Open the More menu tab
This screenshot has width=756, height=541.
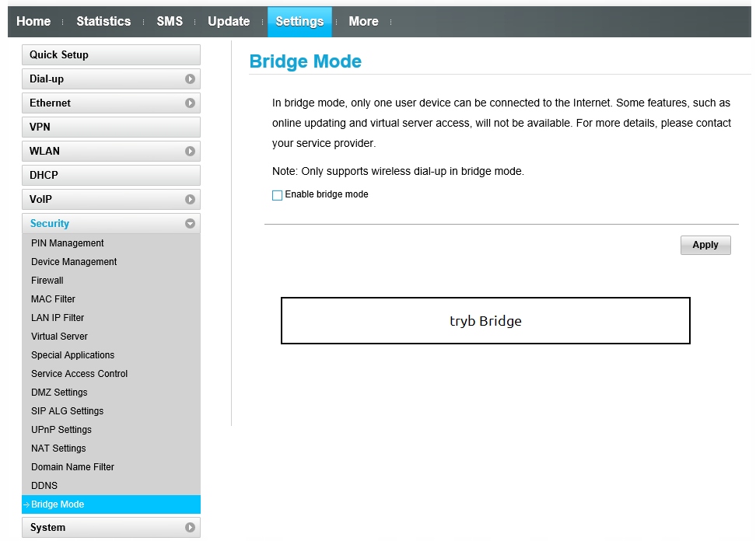coord(363,22)
